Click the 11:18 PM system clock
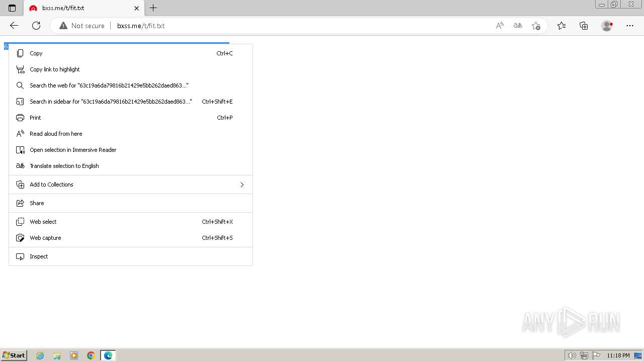The image size is (644, 362). coord(618,355)
